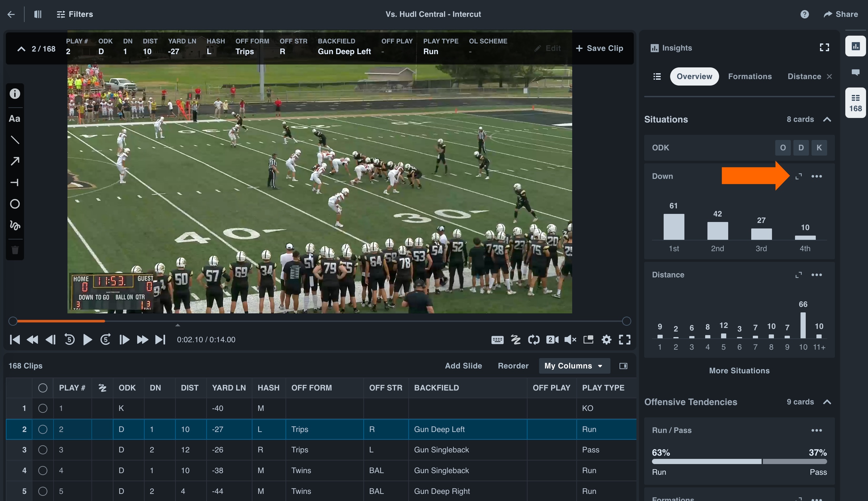The height and width of the screenshot is (501, 868).
Task: Close the Distance tab
Action: [x=829, y=76]
